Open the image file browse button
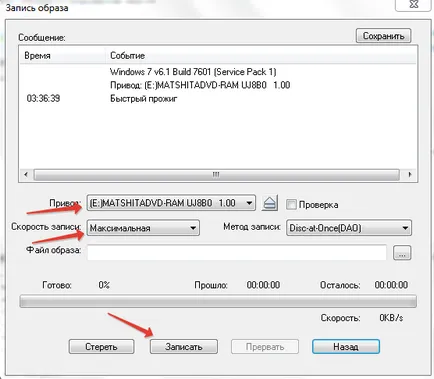 coord(402,253)
